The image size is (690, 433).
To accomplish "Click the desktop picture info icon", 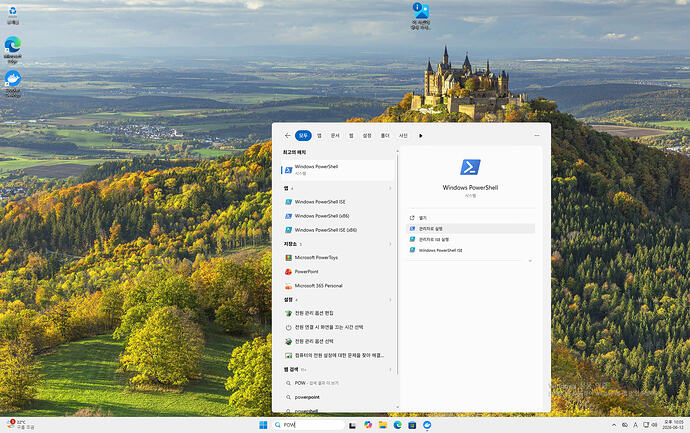I will coord(421,16).
